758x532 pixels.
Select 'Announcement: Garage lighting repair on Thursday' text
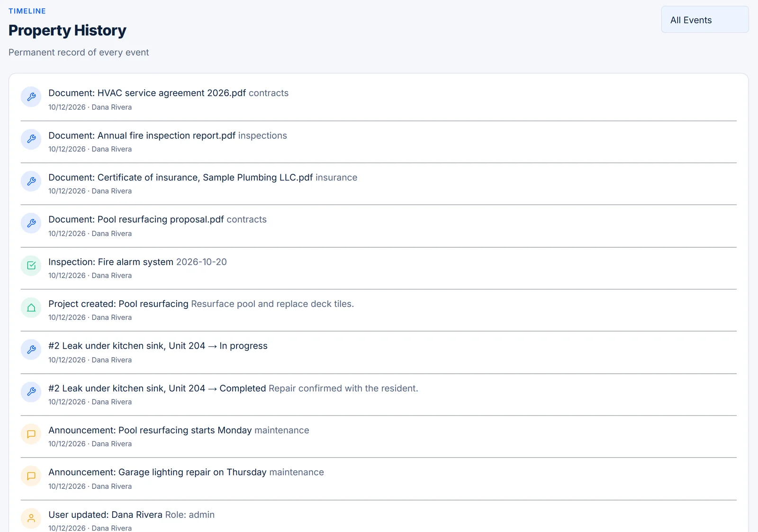point(157,472)
